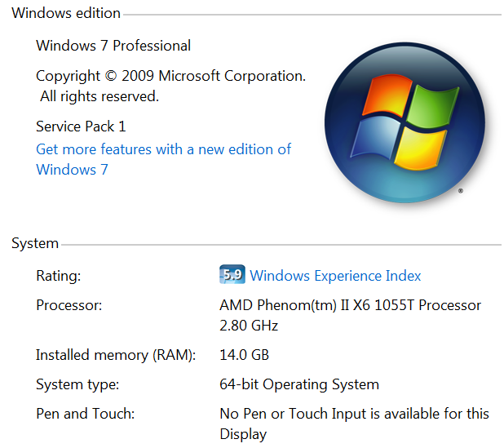
Task: Open Get more features with new edition link
Action: click(x=163, y=159)
